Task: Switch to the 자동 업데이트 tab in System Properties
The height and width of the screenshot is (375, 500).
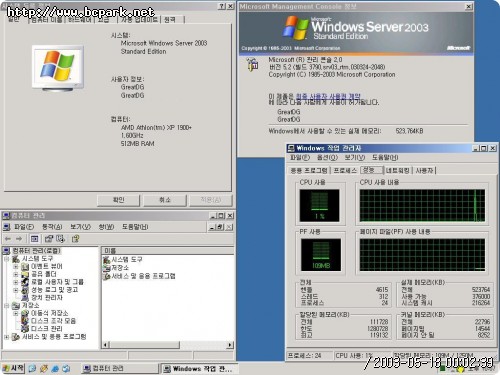Action: coord(139,20)
